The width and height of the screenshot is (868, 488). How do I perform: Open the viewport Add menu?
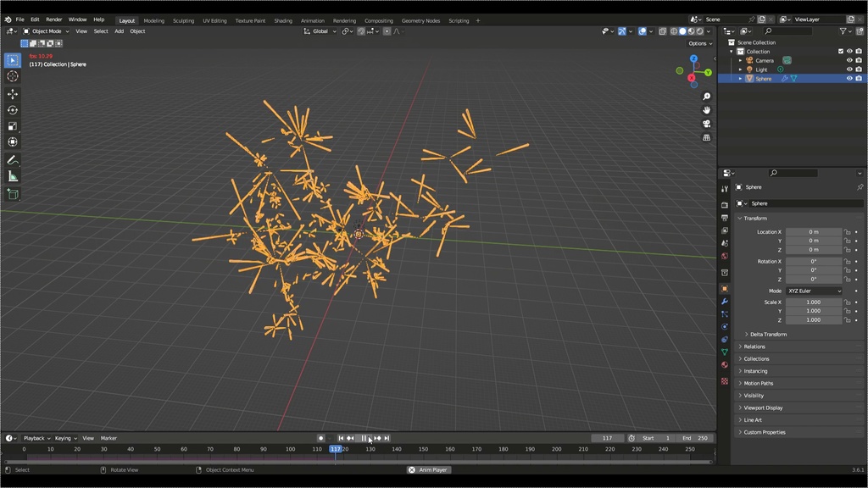click(x=119, y=31)
